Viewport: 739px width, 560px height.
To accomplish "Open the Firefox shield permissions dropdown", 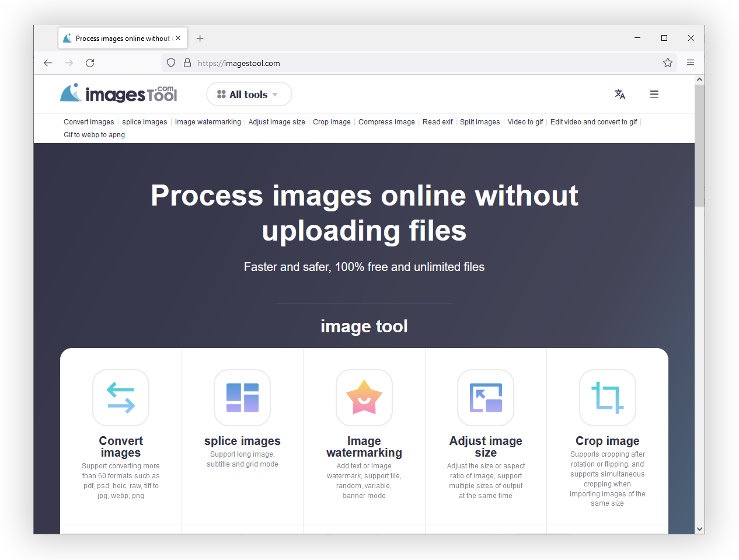I will point(170,62).
